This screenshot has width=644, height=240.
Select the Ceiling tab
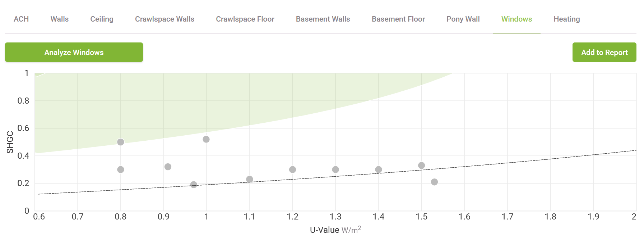pyautogui.click(x=102, y=19)
